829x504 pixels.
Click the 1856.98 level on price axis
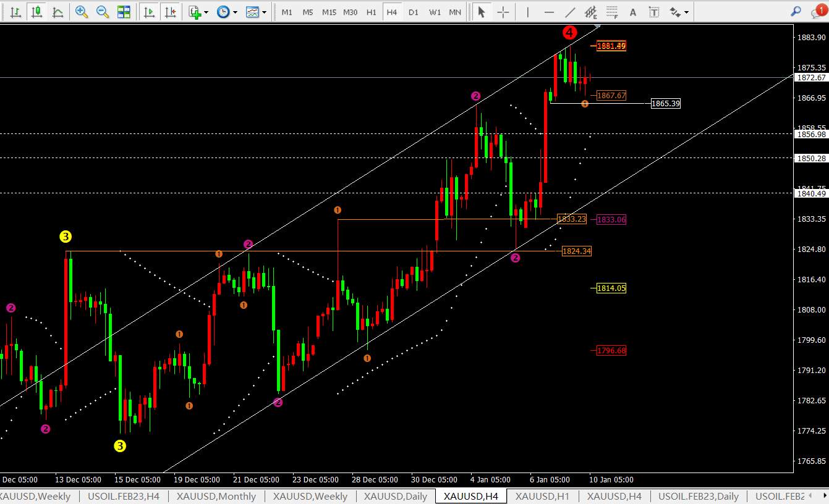(812, 134)
